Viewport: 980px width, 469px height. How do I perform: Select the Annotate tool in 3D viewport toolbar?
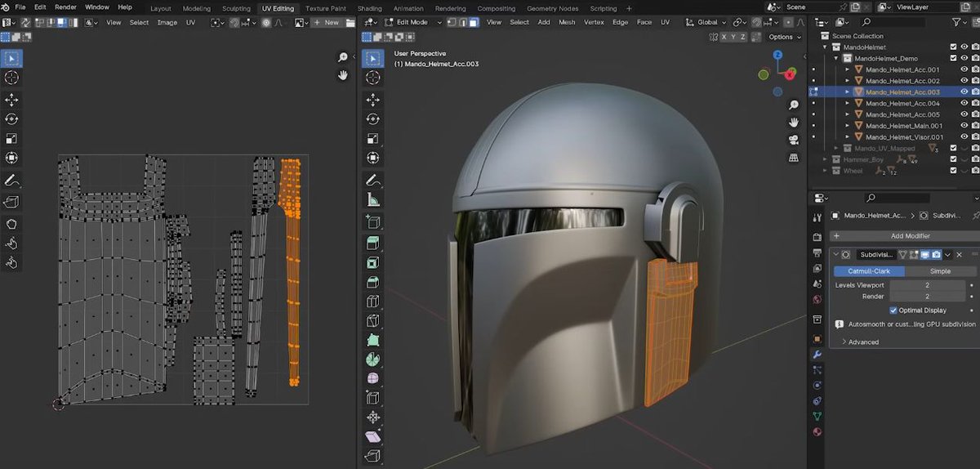[373, 181]
